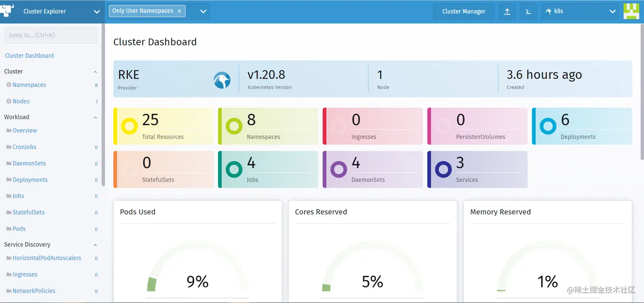Image resolution: width=644 pixels, height=303 pixels.
Task: Click folder icon beside Pods
Action: (9, 228)
